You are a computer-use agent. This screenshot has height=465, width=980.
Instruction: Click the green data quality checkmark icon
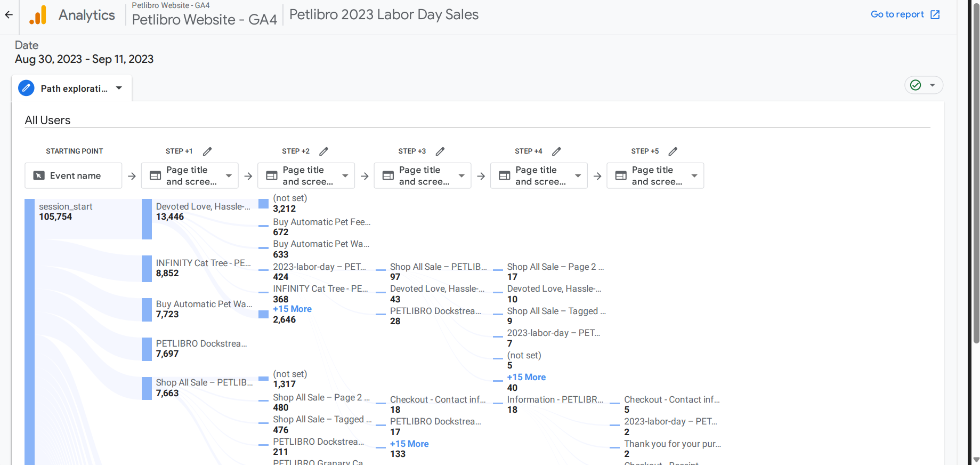[x=916, y=85]
